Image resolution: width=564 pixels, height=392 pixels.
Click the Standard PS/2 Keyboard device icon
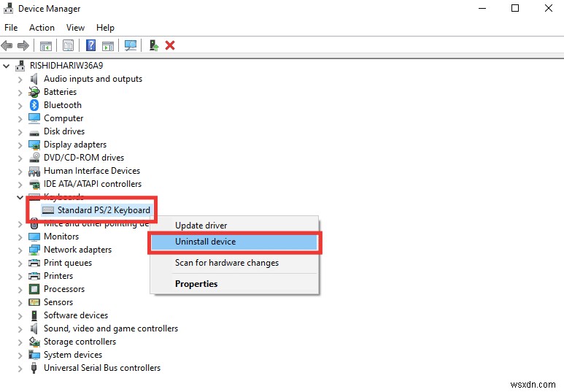pos(48,210)
